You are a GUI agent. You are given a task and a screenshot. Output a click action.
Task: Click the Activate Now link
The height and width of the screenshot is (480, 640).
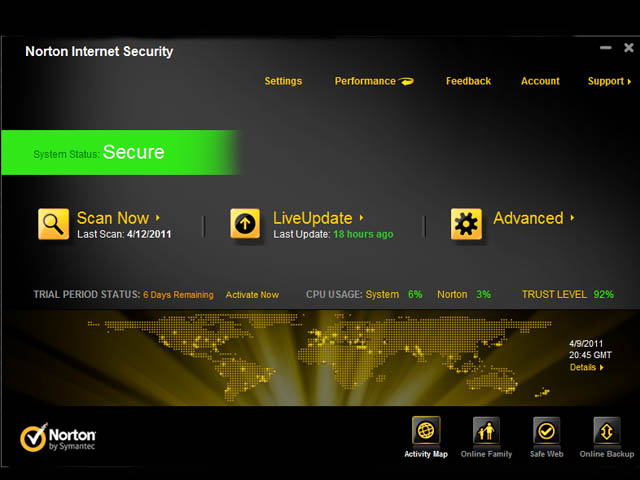[x=252, y=295]
